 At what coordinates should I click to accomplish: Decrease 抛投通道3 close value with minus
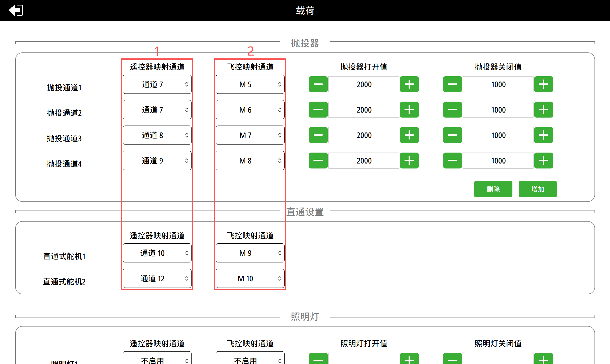click(x=452, y=135)
